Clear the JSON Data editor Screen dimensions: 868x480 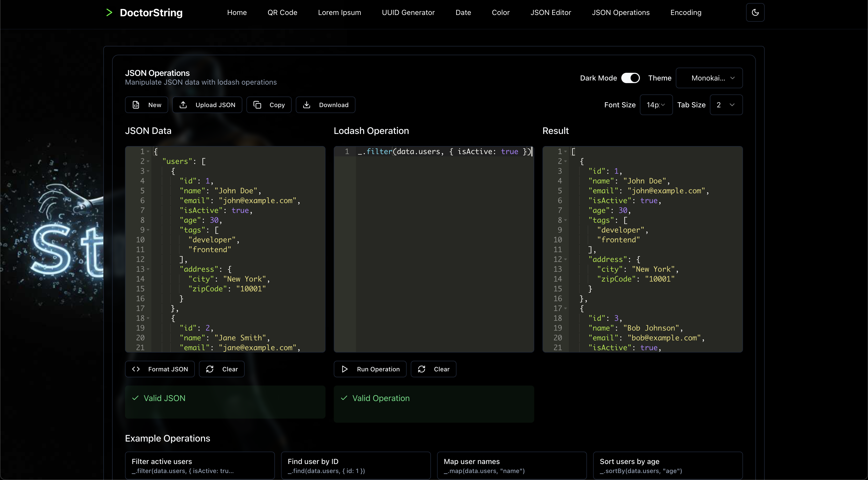[x=222, y=369]
